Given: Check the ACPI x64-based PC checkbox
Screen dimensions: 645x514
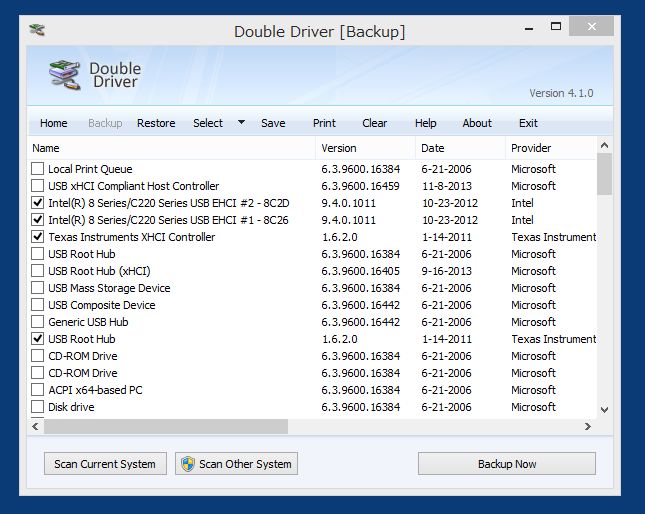Looking at the screenshot, I should [x=37, y=389].
